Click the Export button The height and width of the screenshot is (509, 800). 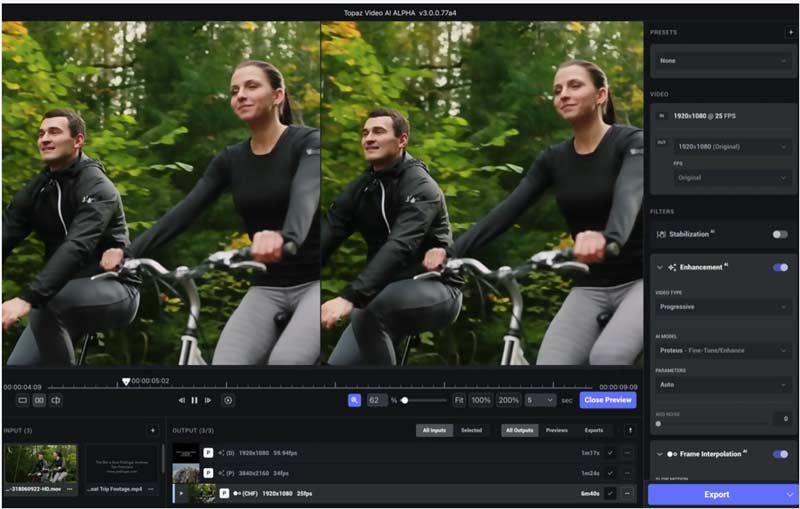tap(716, 494)
